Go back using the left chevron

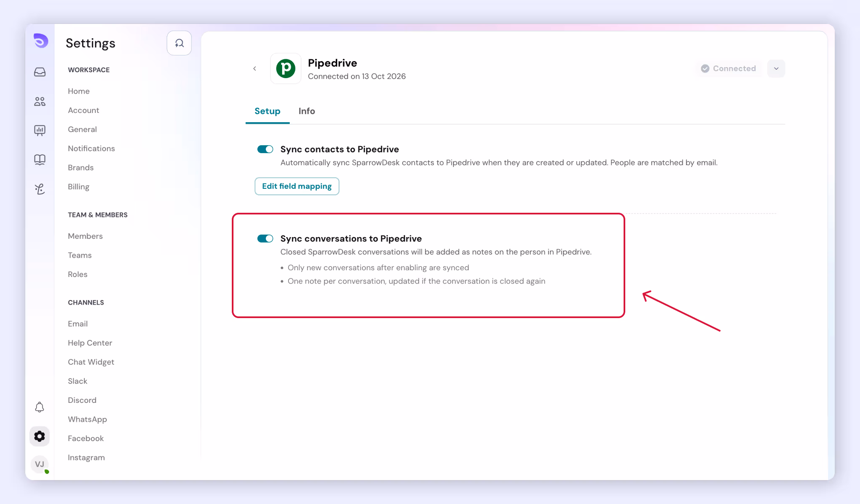254,68
